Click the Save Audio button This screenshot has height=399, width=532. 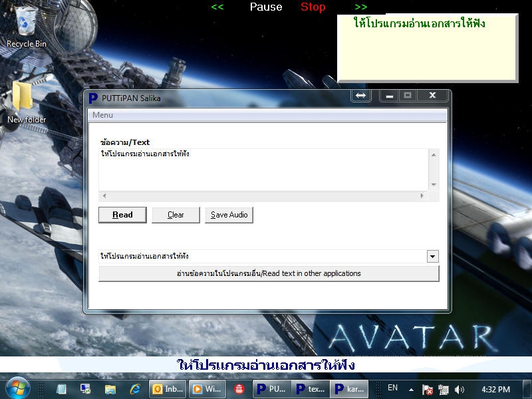tap(229, 215)
